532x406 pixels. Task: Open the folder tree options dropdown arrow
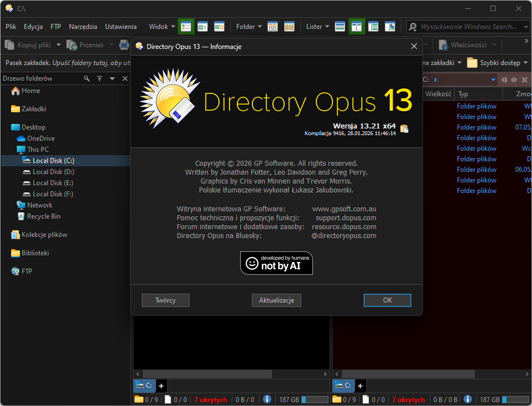point(112,78)
